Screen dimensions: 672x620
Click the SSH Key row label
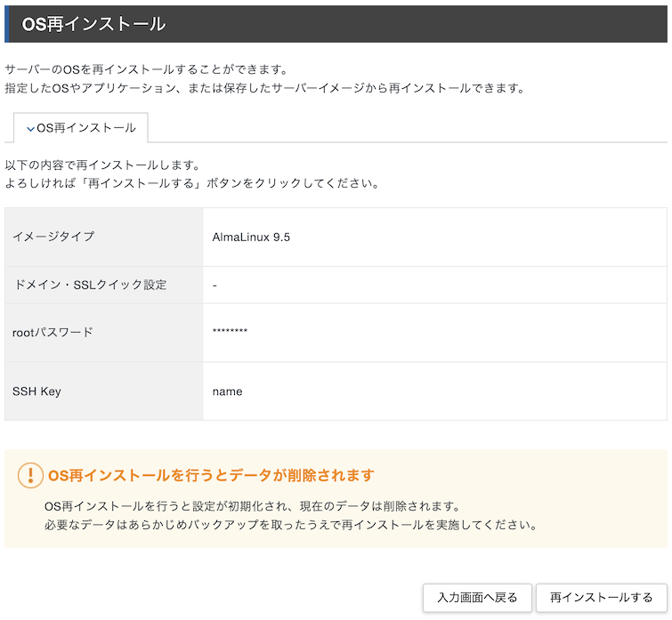point(36,391)
